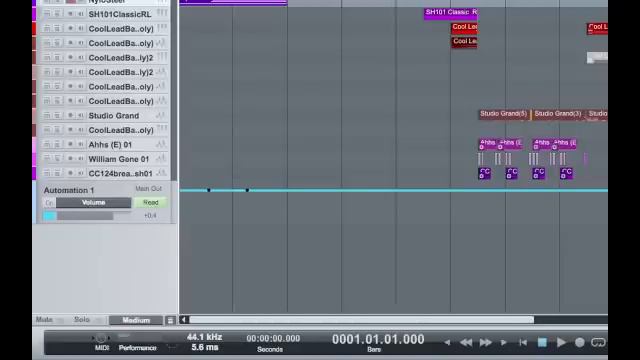Image resolution: width=640 pixels, height=360 pixels.
Task: Click waveform icon on Ahhs (E) 01 row
Action: pyautogui.click(x=161, y=144)
